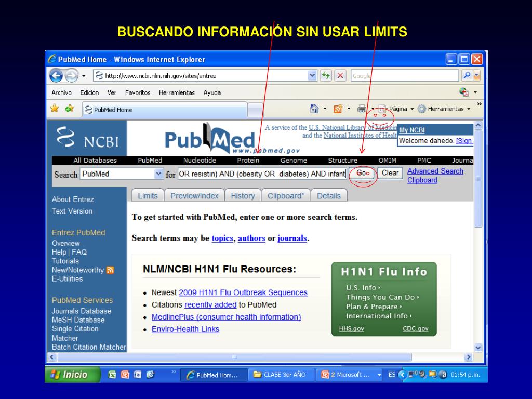Click the ES language indicator in tray
The image size is (532, 399).
[392, 375]
